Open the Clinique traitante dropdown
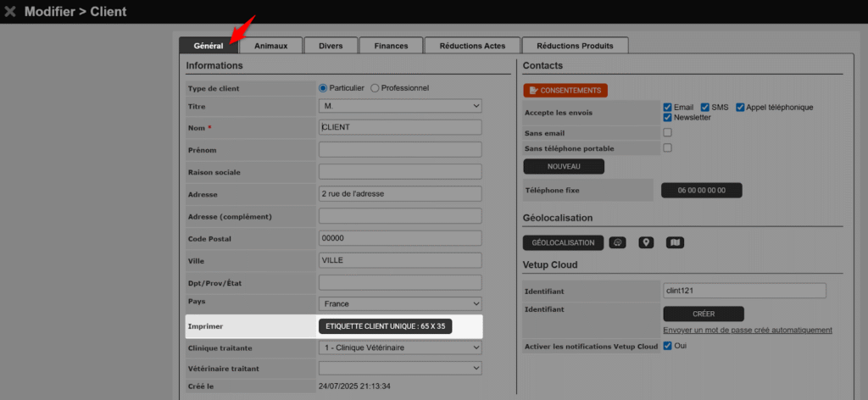The width and height of the screenshot is (868, 400). coord(400,347)
